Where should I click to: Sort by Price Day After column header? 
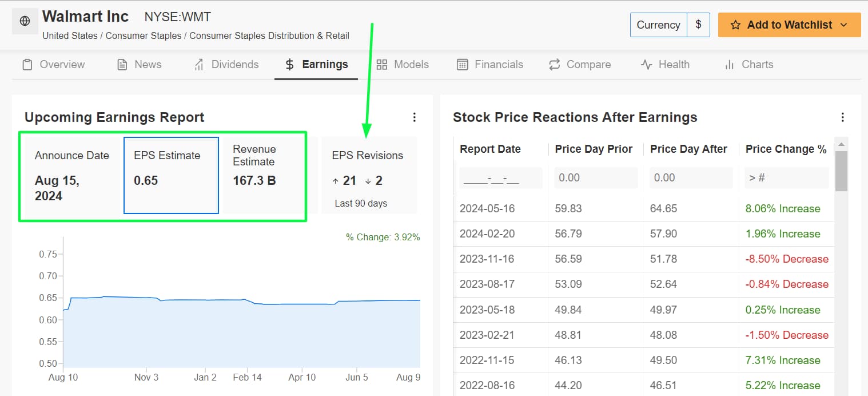click(688, 149)
